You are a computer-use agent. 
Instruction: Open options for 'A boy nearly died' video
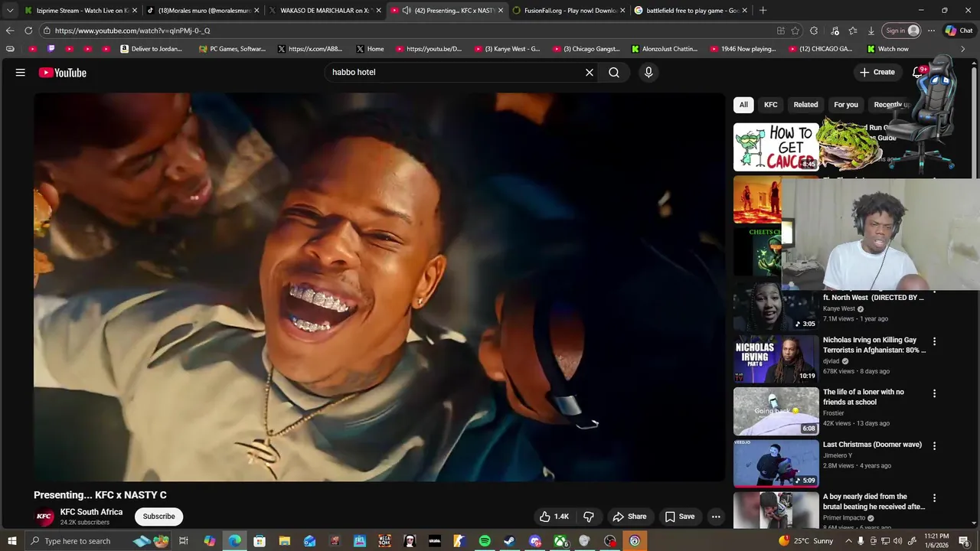click(x=934, y=498)
